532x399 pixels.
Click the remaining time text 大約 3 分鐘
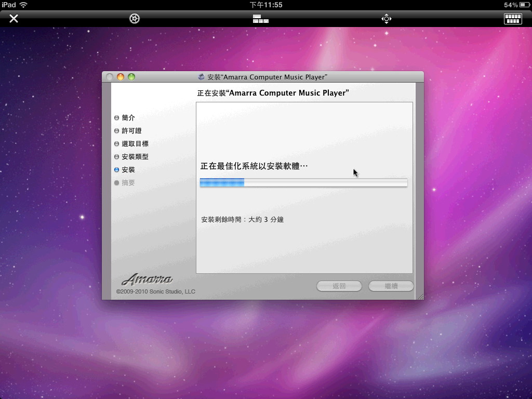(266, 220)
